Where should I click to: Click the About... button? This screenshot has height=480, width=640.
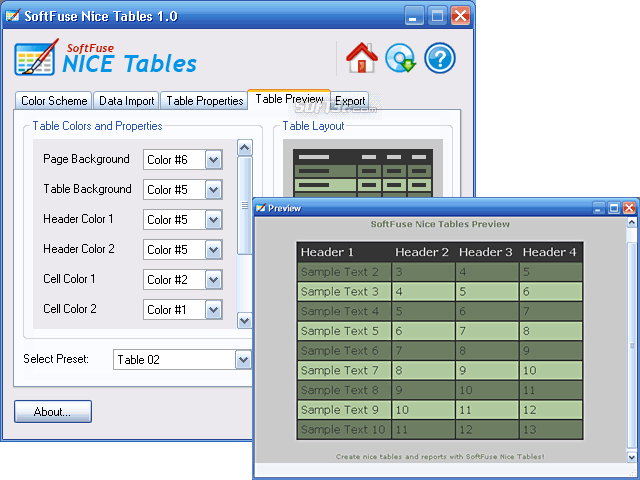pos(53,411)
